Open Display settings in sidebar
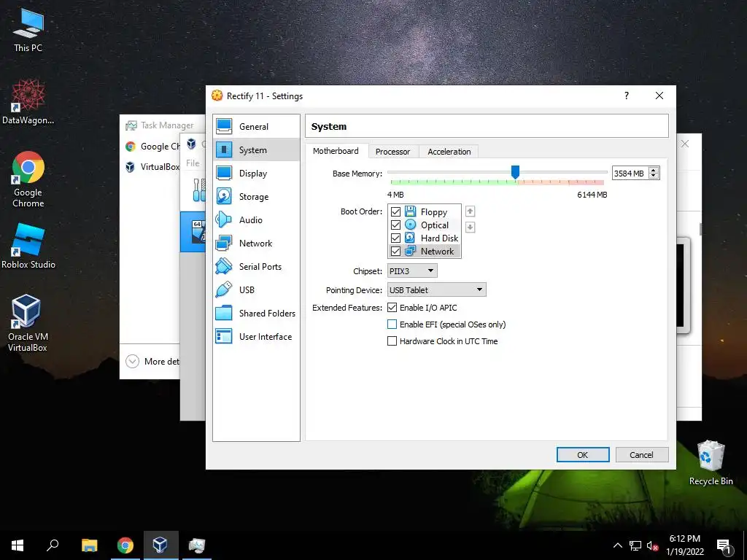 256,174
